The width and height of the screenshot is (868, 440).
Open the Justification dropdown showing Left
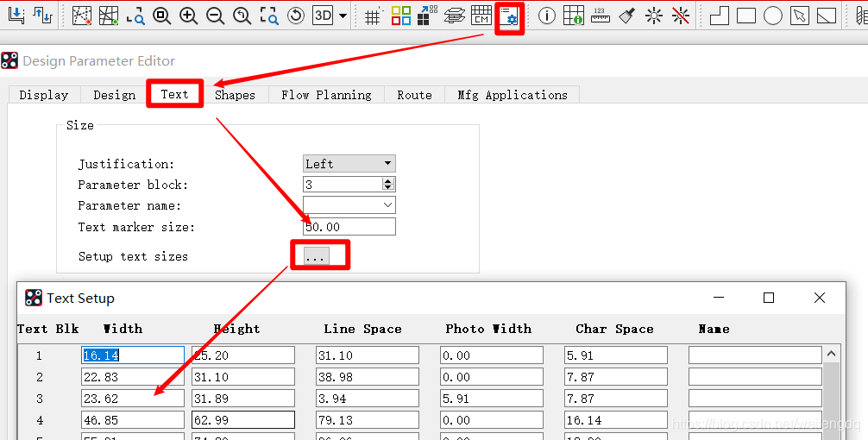[349, 164]
